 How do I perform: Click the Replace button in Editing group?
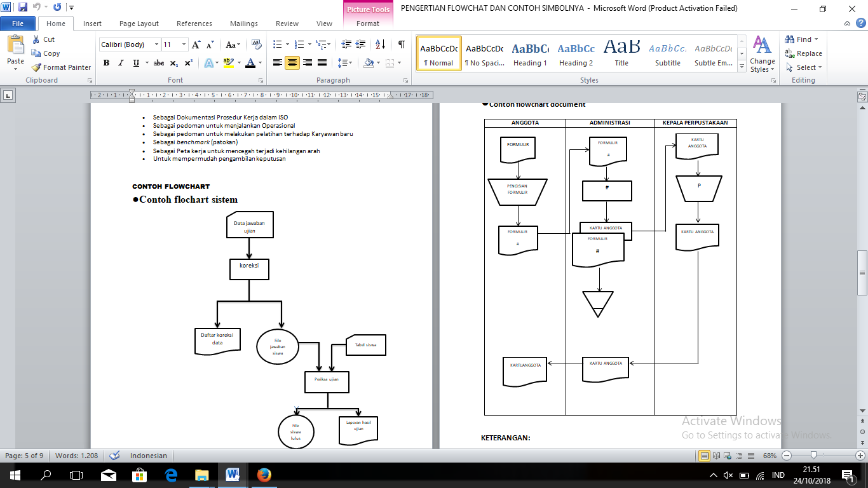pyautogui.click(x=804, y=54)
